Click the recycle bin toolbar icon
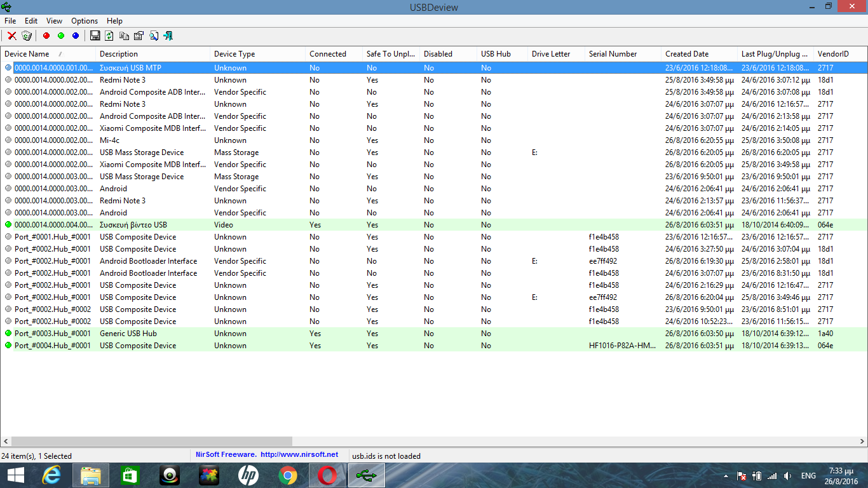 click(27, 36)
